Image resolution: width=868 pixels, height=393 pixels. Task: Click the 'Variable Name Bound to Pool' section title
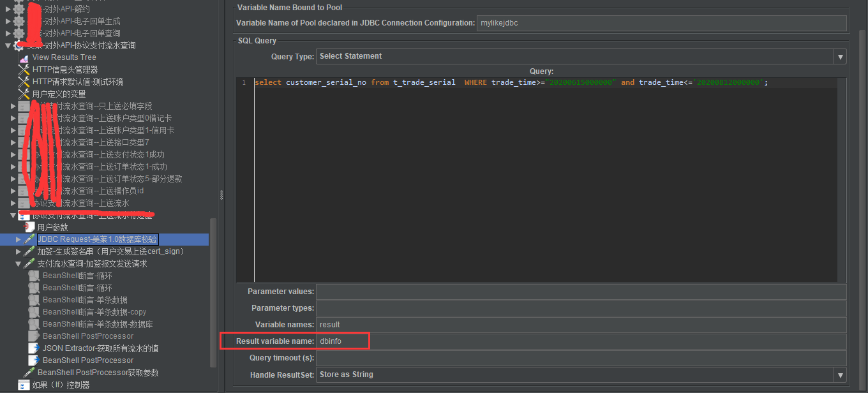pyautogui.click(x=290, y=8)
